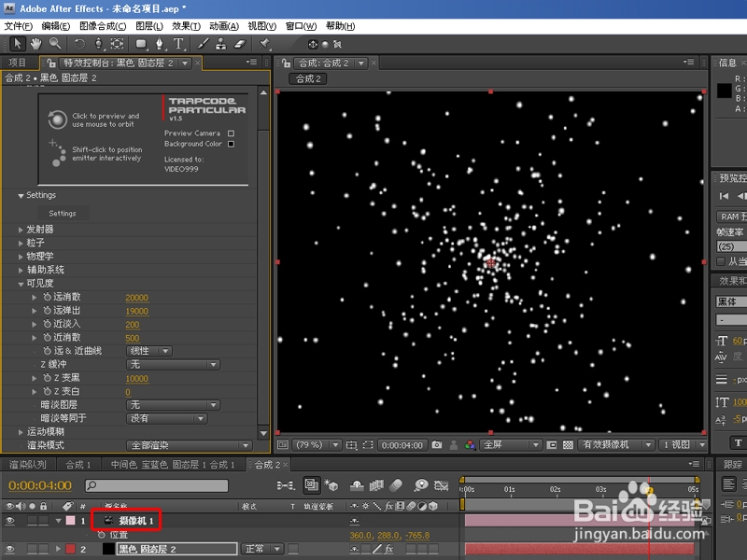This screenshot has height=560, width=747.
Task: Click the grid and guides options icon
Action: (352, 445)
